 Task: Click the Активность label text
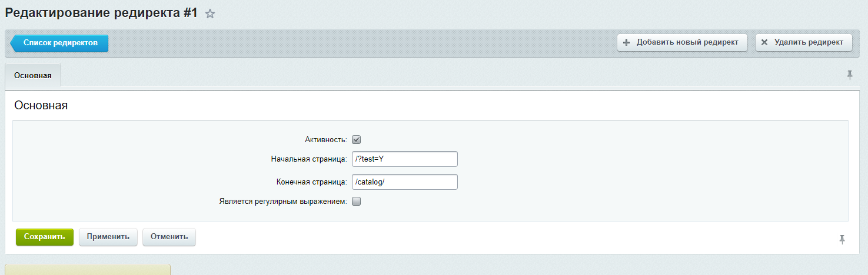pos(325,140)
